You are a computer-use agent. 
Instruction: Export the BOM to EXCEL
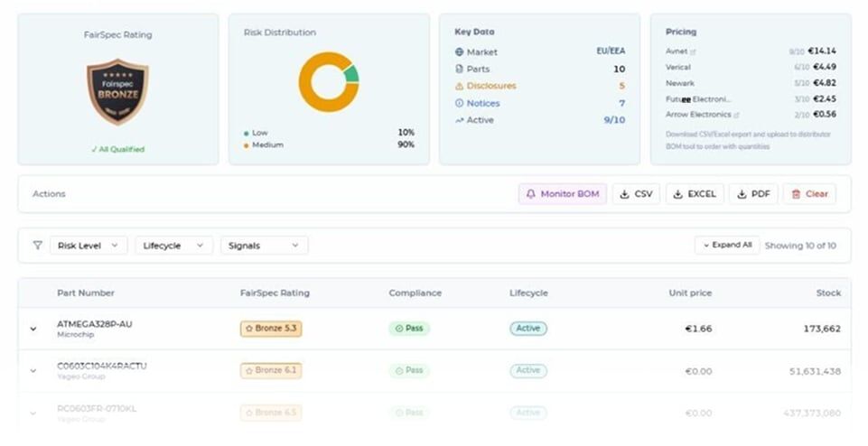tap(695, 194)
